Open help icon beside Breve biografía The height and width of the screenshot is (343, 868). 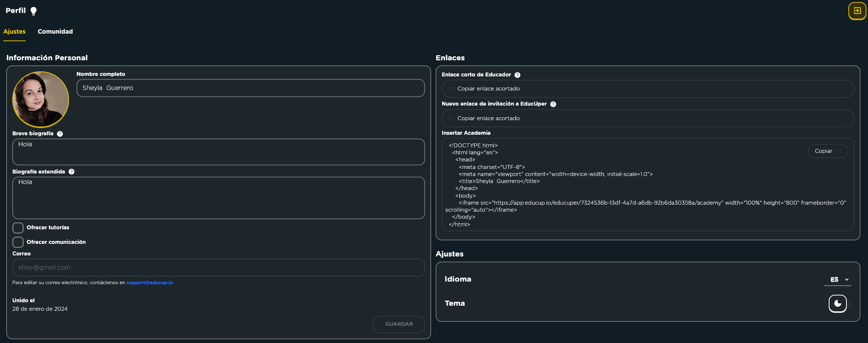(60, 134)
